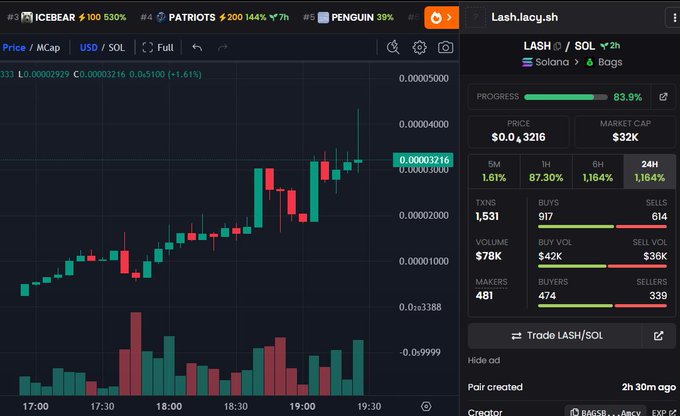Viewport: 680px width, 416px height.
Task: Switch chart to Price mode
Action: tap(14, 48)
